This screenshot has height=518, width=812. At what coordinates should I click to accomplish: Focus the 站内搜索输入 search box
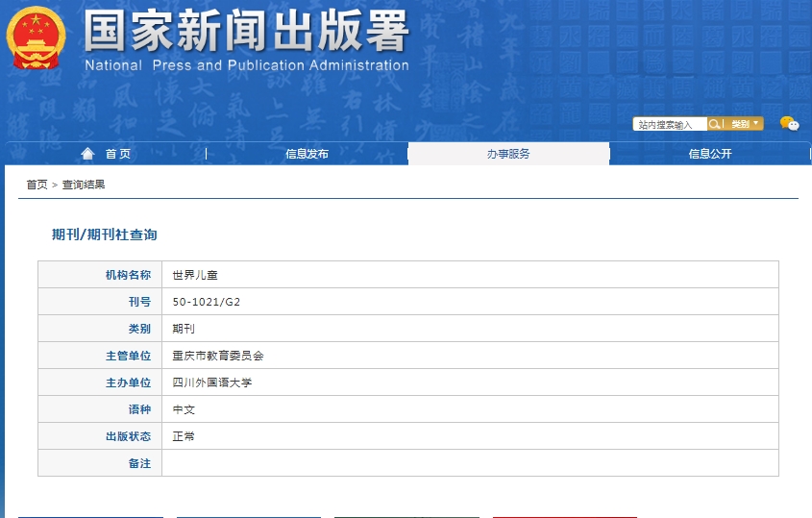pos(670,124)
